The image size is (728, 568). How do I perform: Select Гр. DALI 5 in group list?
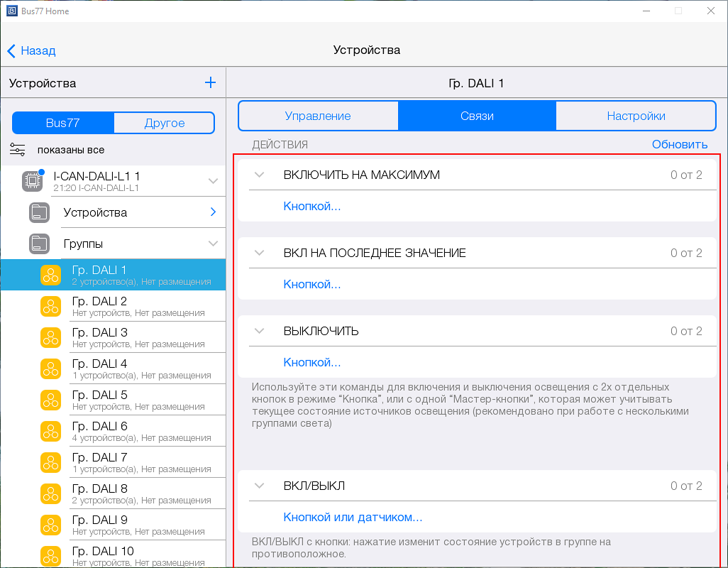pos(114,400)
